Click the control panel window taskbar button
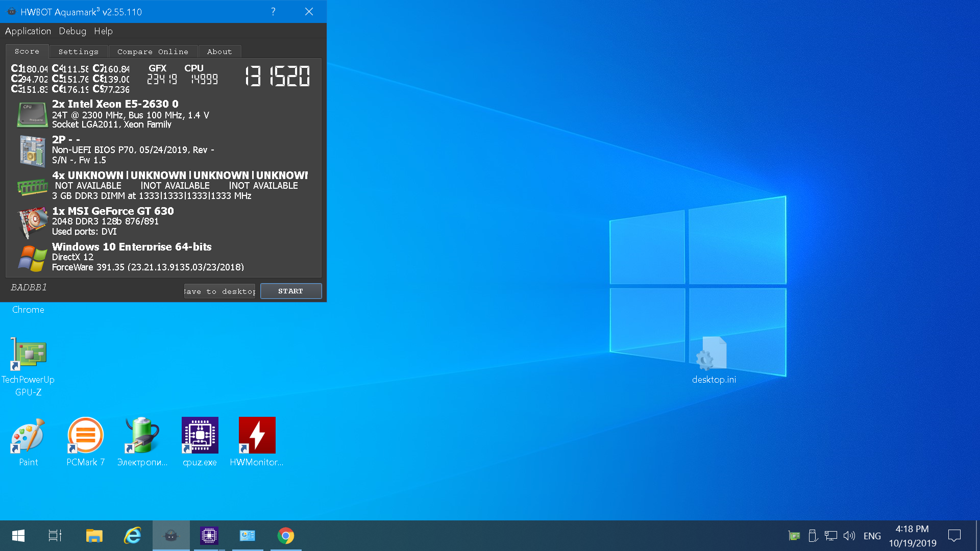Screen dimensions: 980x551 pyautogui.click(x=248, y=536)
